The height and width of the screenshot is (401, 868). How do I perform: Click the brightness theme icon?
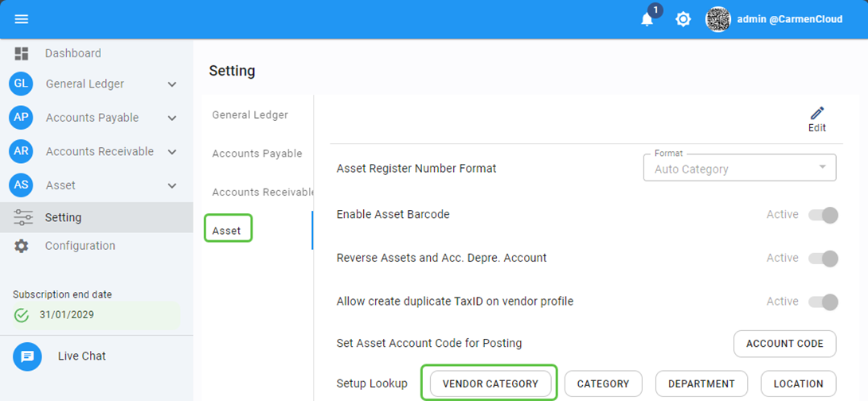click(683, 19)
